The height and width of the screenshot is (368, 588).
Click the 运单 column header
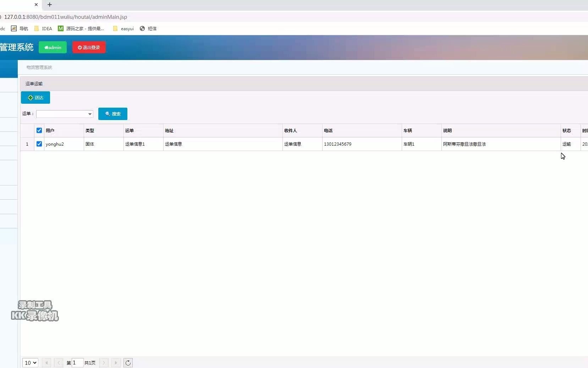[143, 131]
